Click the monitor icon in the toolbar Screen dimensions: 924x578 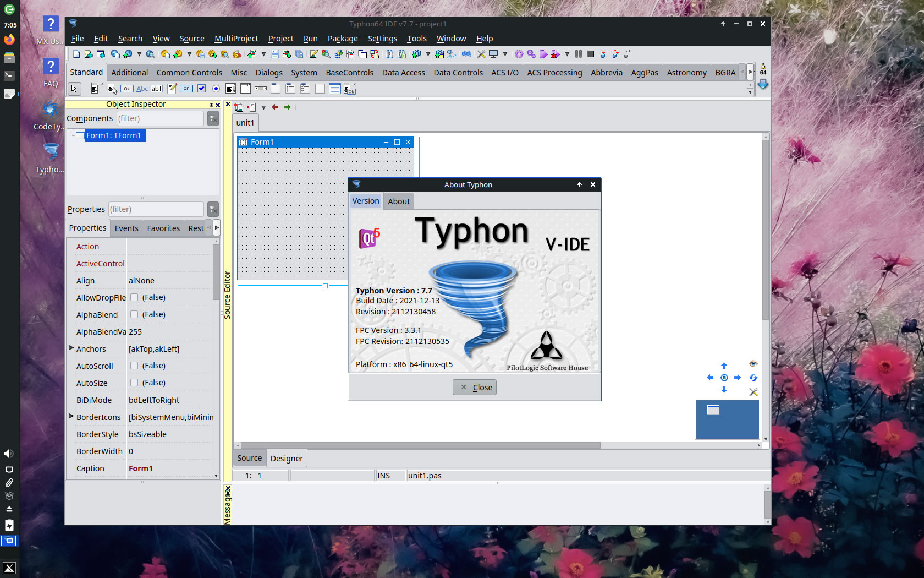click(x=493, y=54)
